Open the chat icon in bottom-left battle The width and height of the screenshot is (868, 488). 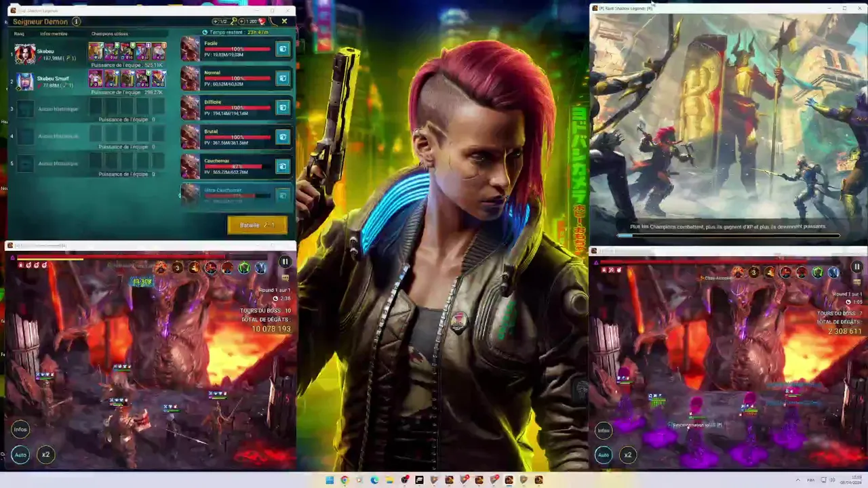[285, 278]
